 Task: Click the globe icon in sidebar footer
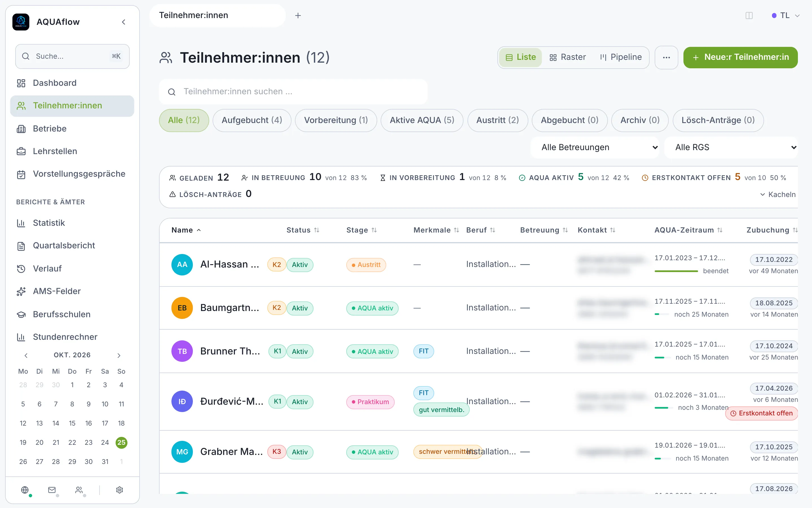[25, 490]
